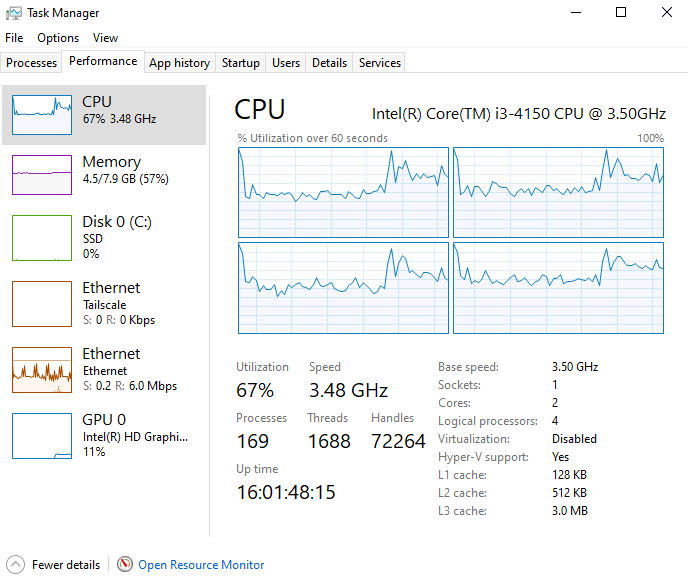Close the Task Manager window
Image resolution: width=688 pixels, height=583 pixels.
coord(666,12)
